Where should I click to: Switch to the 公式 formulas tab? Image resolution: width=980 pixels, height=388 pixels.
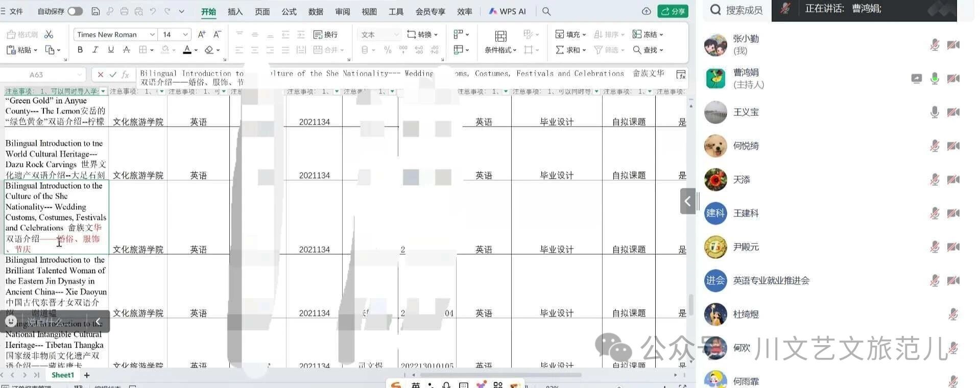pyautogui.click(x=289, y=11)
